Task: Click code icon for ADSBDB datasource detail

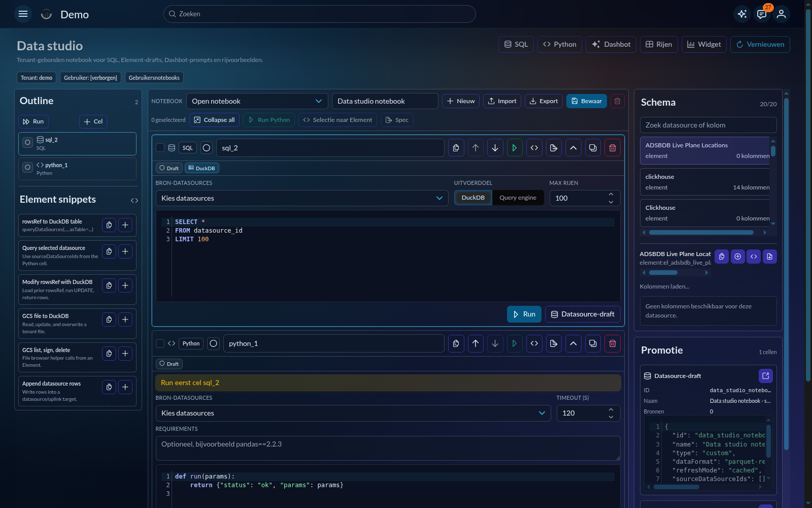Action: pyautogui.click(x=754, y=257)
